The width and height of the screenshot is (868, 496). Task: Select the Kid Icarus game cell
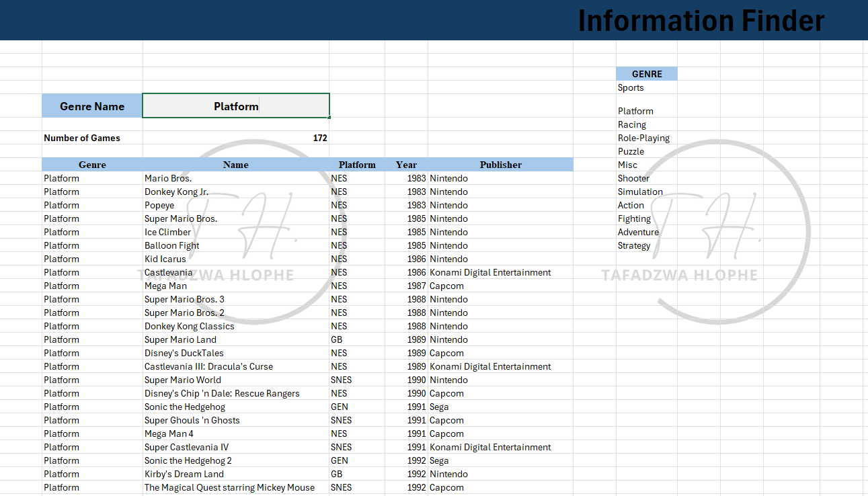[165, 259]
